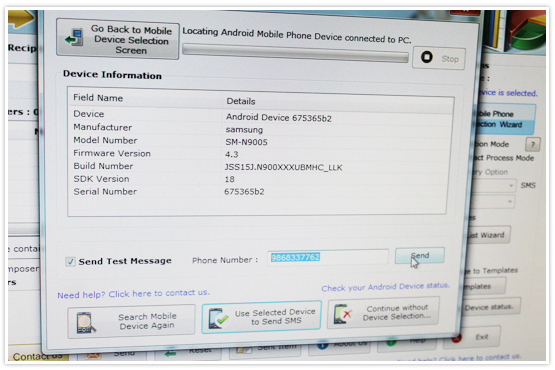Screen dimensions: 555x370
Task: Click the magnifier phone search icon
Action: click(x=86, y=323)
